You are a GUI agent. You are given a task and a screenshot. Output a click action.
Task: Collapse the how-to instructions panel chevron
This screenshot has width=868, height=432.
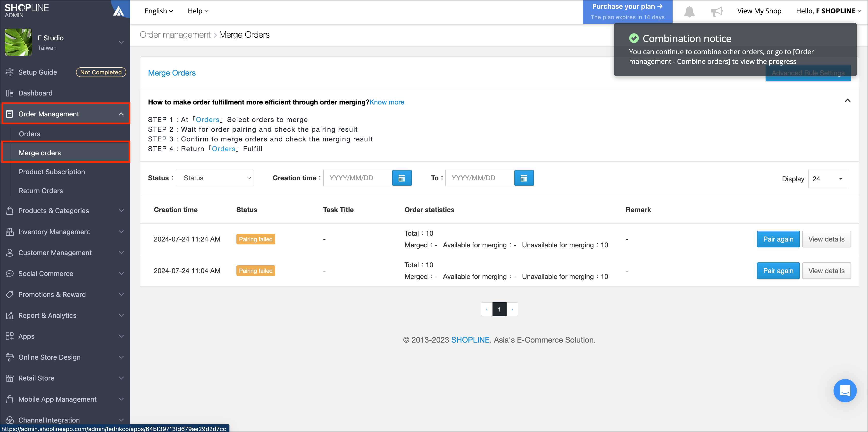pos(847,101)
